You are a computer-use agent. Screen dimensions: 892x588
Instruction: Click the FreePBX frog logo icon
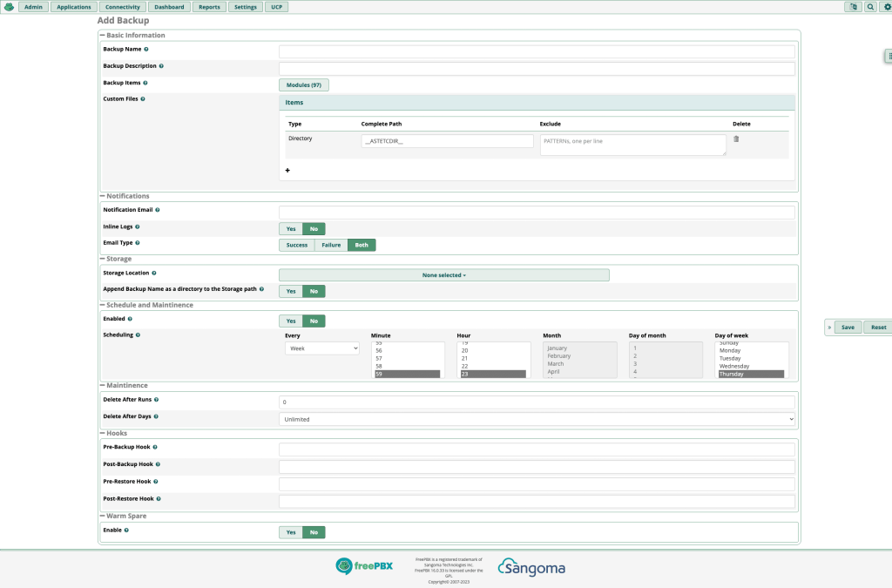pyautogui.click(x=9, y=7)
